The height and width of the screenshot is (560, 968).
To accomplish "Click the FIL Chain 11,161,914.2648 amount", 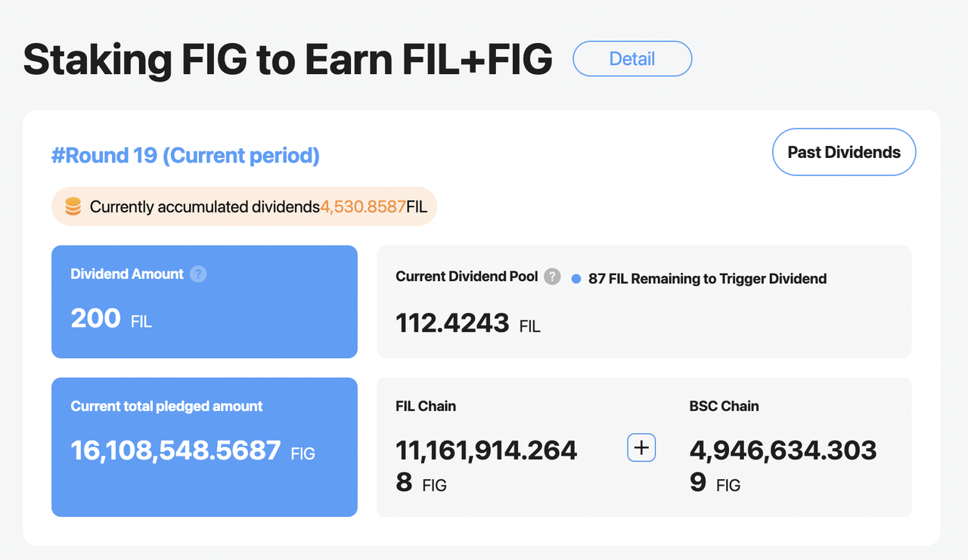I will pyautogui.click(x=486, y=466).
